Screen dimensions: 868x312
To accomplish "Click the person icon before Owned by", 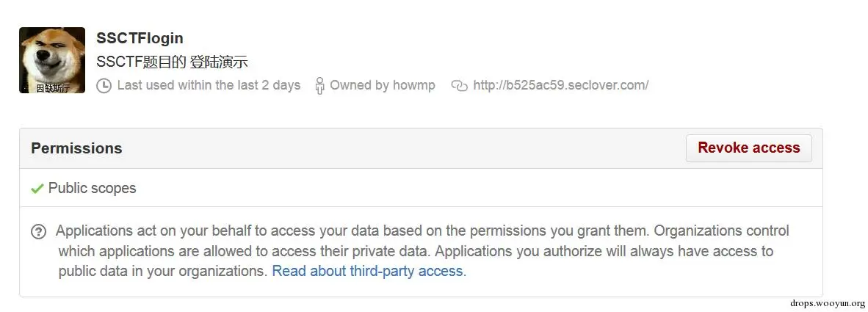I will (x=319, y=86).
